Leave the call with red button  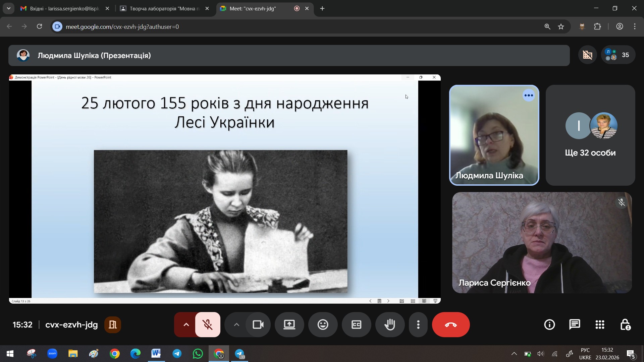(x=450, y=324)
